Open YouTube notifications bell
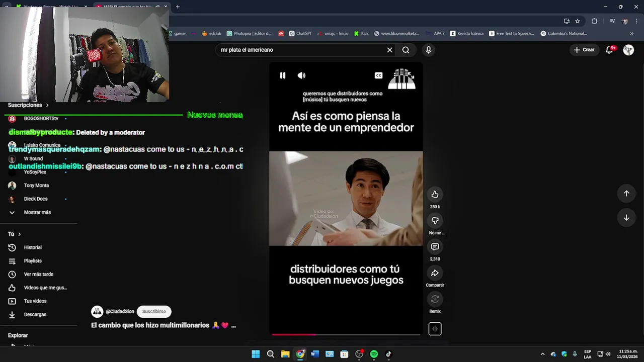 click(610, 50)
